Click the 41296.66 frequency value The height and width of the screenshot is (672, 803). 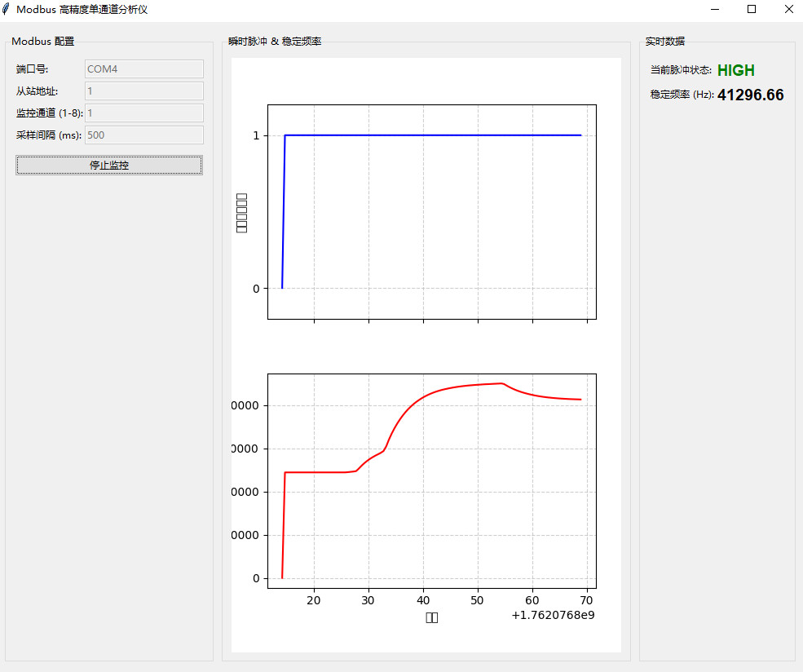click(x=750, y=95)
